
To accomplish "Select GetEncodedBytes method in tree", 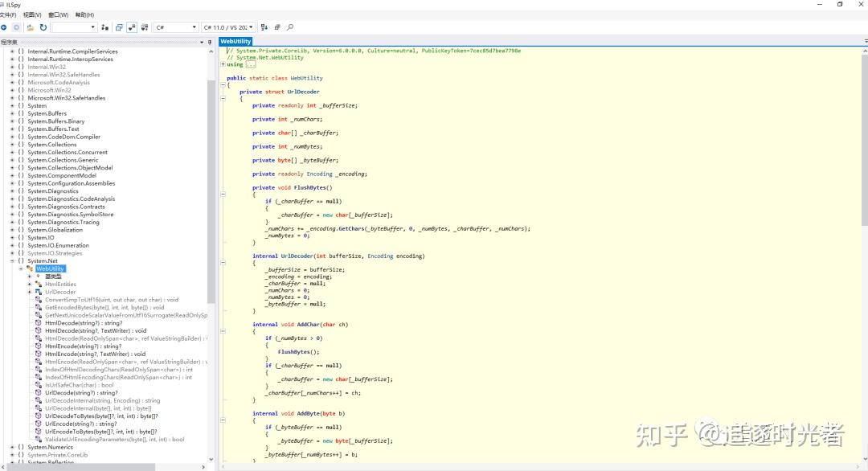I will tap(104, 307).
